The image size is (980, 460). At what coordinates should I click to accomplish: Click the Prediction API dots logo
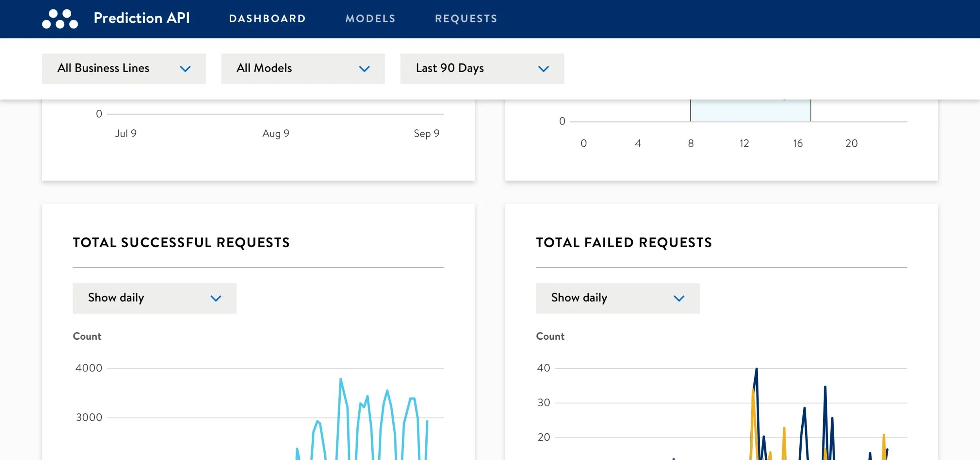click(x=60, y=19)
